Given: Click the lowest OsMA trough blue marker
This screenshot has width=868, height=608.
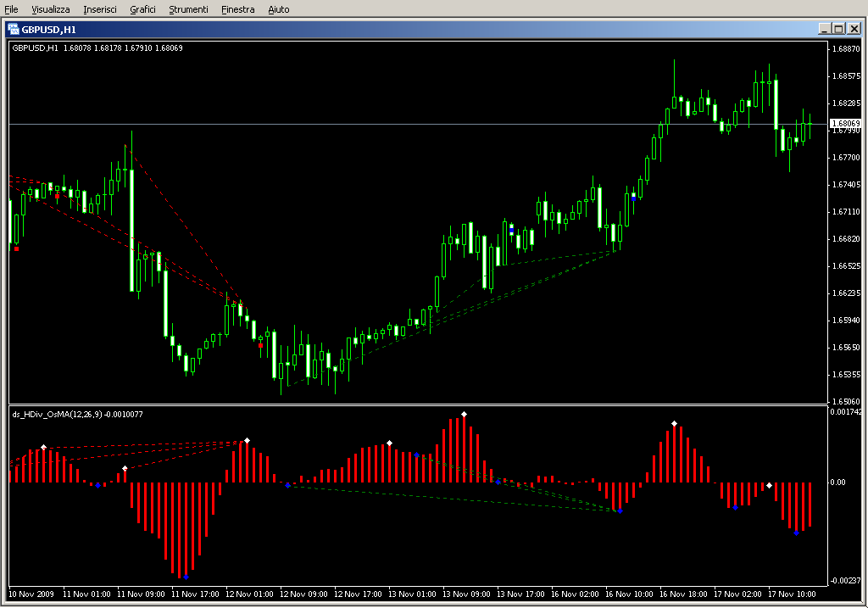Looking at the screenshot, I should (x=186, y=577).
